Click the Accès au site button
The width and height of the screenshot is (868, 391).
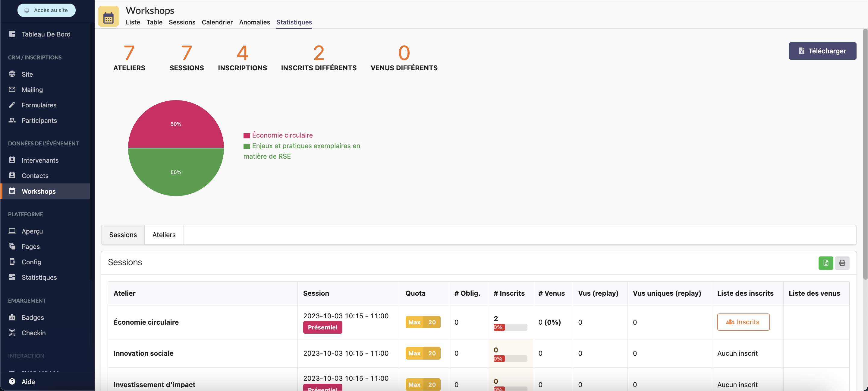pos(46,10)
